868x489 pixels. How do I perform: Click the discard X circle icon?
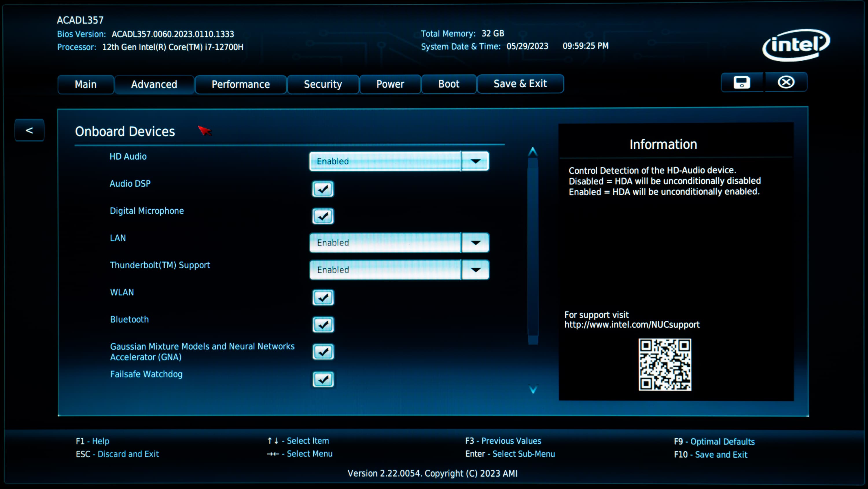(x=786, y=82)
